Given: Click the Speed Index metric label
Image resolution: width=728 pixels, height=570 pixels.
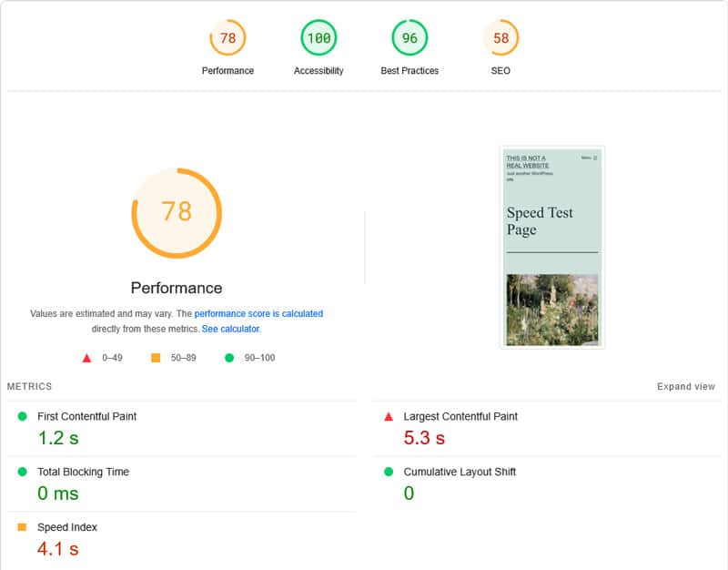Looking at the screenshot, I should 67,527.
